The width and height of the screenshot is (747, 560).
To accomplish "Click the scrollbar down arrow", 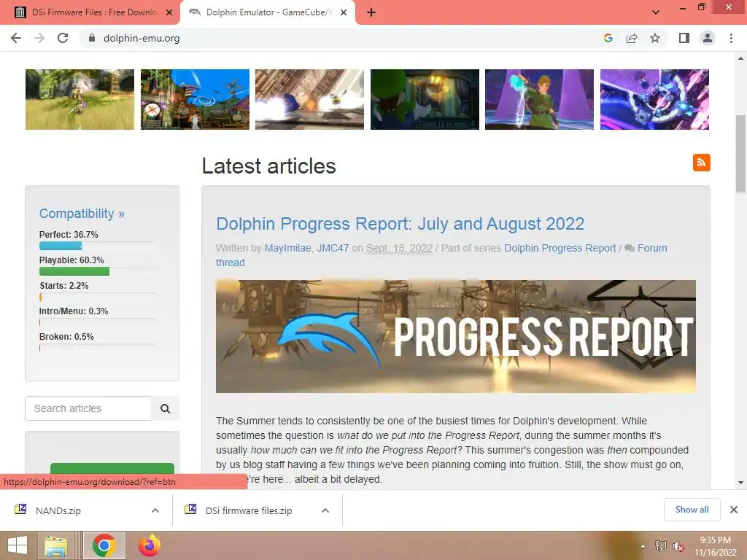I will tap(740, 483).
